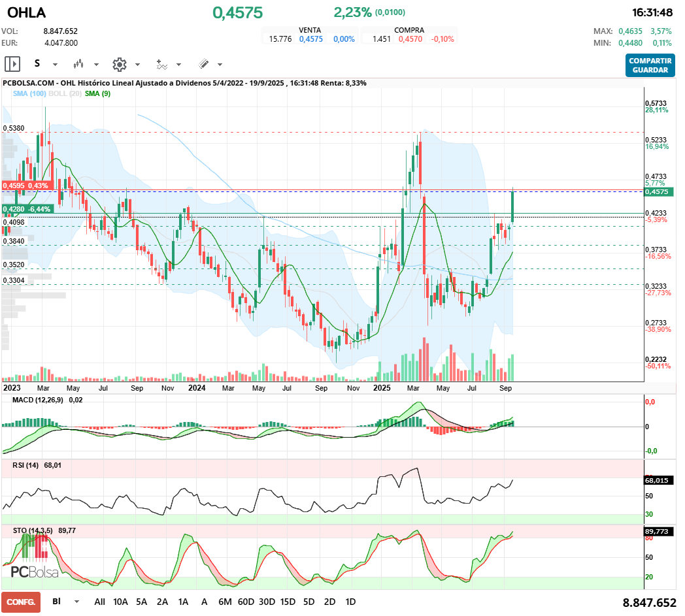Click the OHLA ticker symbol

click(27, 12)
